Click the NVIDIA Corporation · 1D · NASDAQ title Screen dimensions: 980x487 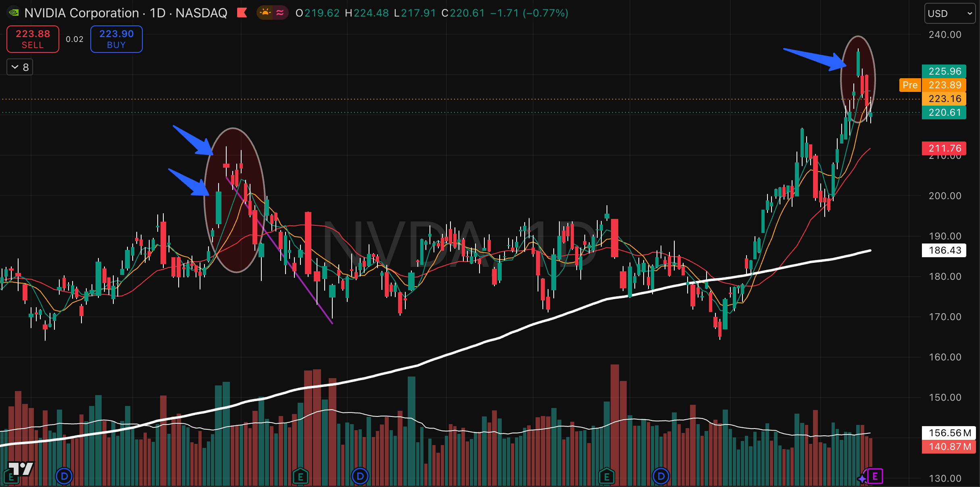click(126, 13)
